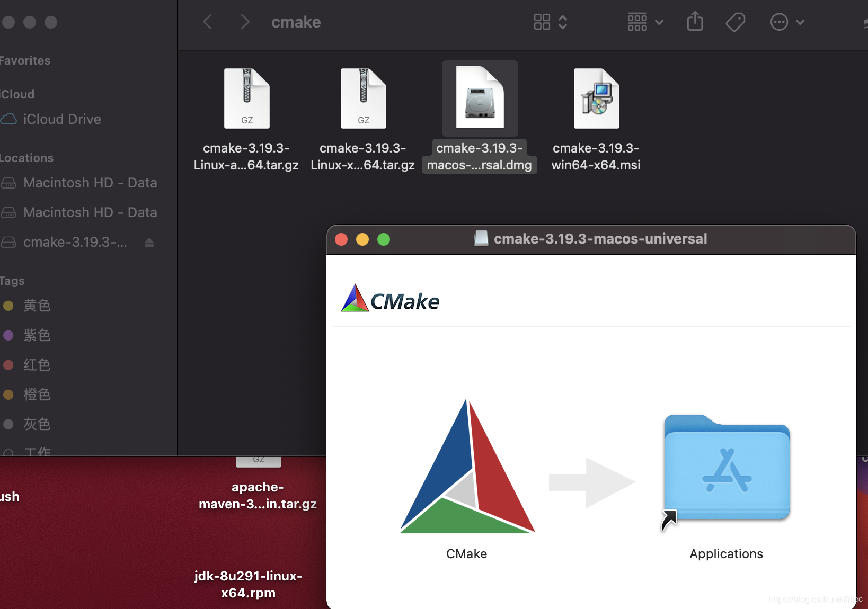Select the 黄色 yellow tag
The width and height of the screenshot is (868, 609).
click(37, 306)
